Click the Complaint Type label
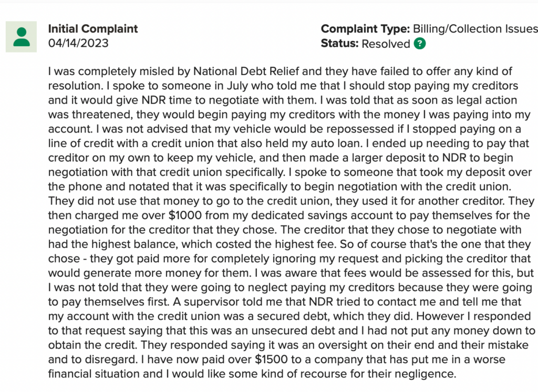 366,28
